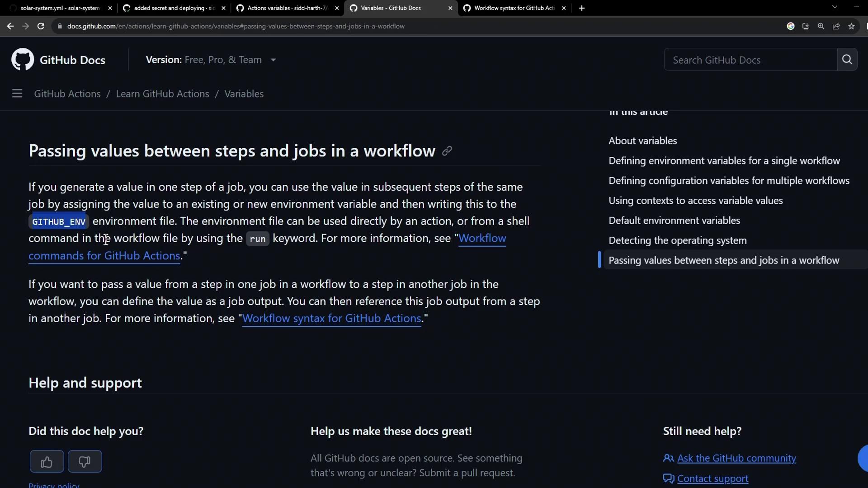Viewport: 868px width, 488px height.
Task: Click the thumbs down feedback button
Action: [x=85, y=461]
